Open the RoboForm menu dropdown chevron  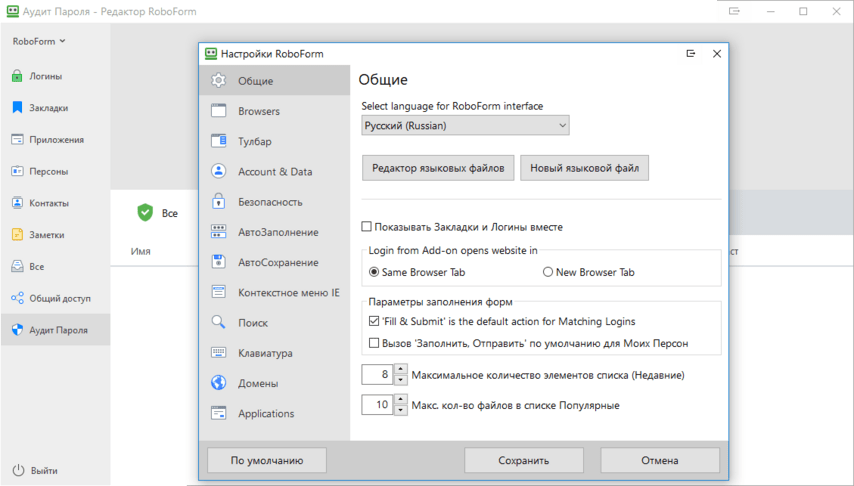63,41
